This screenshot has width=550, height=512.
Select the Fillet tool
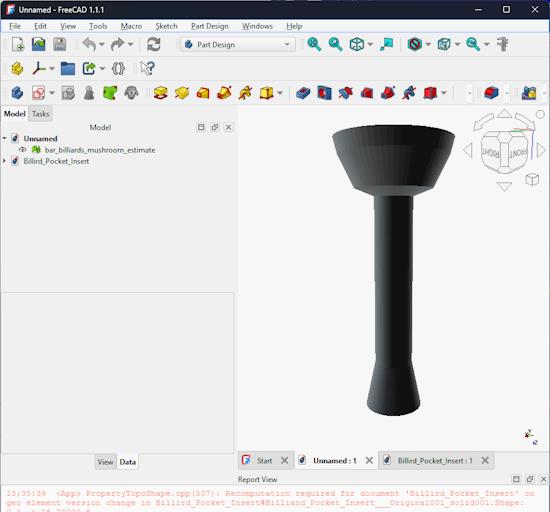(x=491, y=93)
